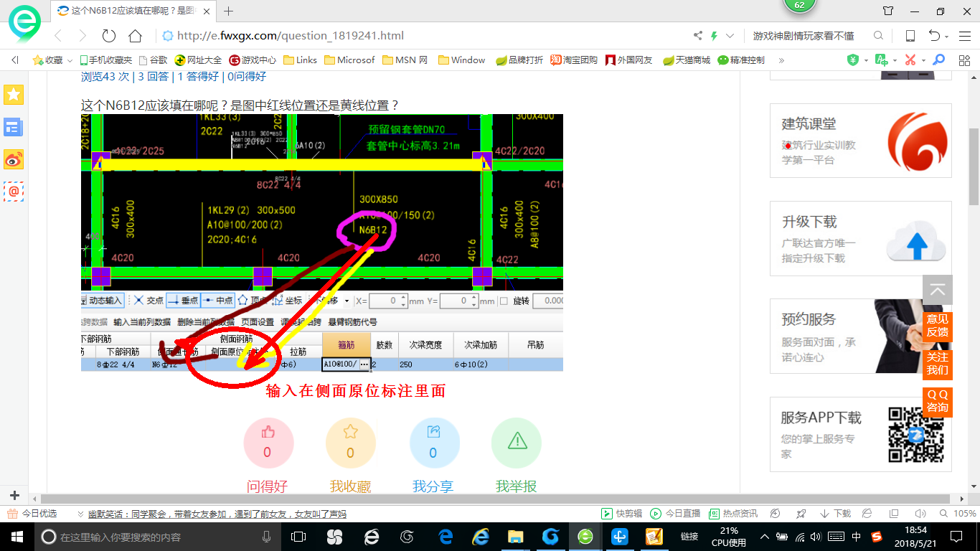Image resolution: width=980 pixels, height=551 pixels.
Task: Open the 谷歌 bookmark
Action: click(153, 60)
